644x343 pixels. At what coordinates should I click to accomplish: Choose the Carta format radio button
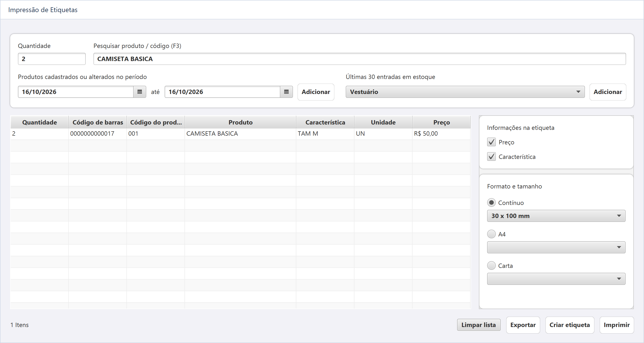click(x=491, y=266)
